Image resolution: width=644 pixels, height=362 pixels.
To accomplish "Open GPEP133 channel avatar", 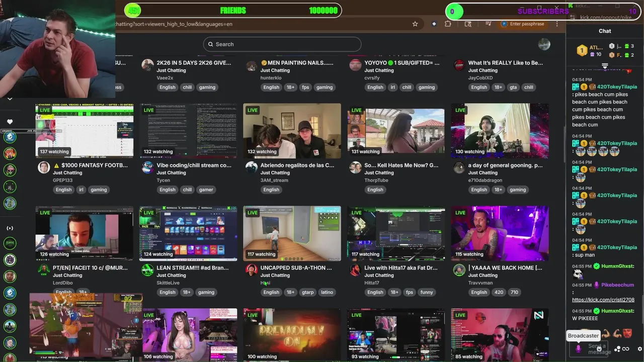I will point(44,168).
